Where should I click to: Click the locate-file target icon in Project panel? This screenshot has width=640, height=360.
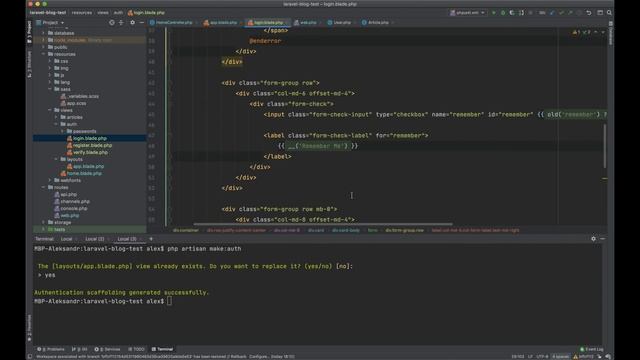111,22
